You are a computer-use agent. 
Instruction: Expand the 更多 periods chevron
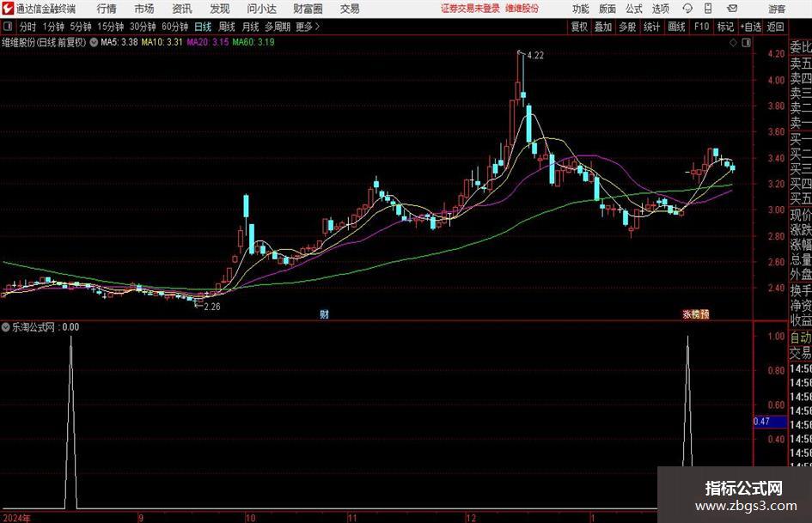[x=317, y=27]
